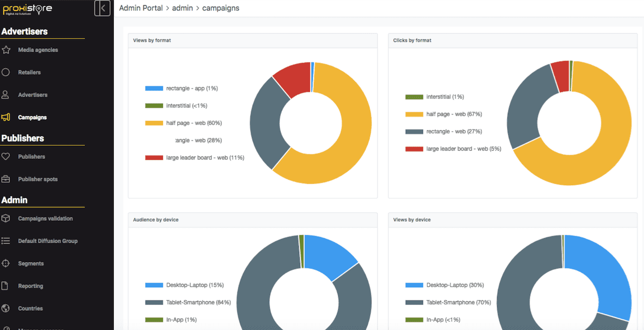Image resolution: width=644 pixels, height=330 pixels.
Task: Click the Publisher spots briefcase icon
Action: 6,179
